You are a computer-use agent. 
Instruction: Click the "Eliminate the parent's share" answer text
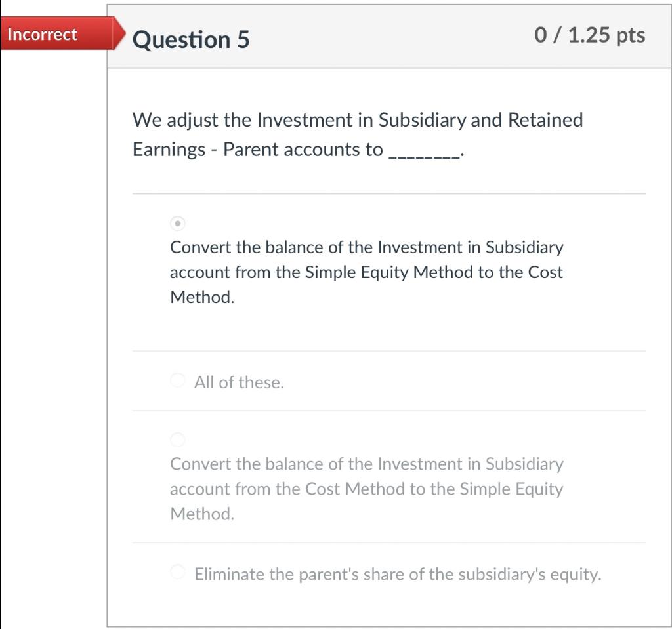click(x=397, y=574)
